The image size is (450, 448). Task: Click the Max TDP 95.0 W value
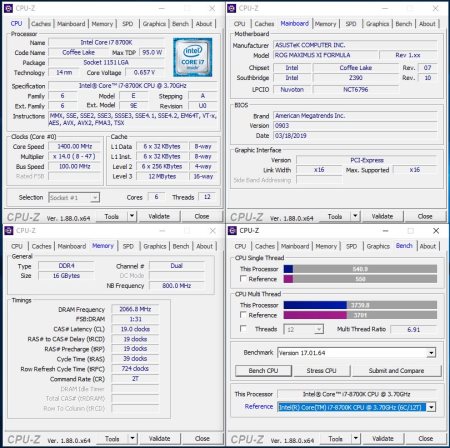152,53
